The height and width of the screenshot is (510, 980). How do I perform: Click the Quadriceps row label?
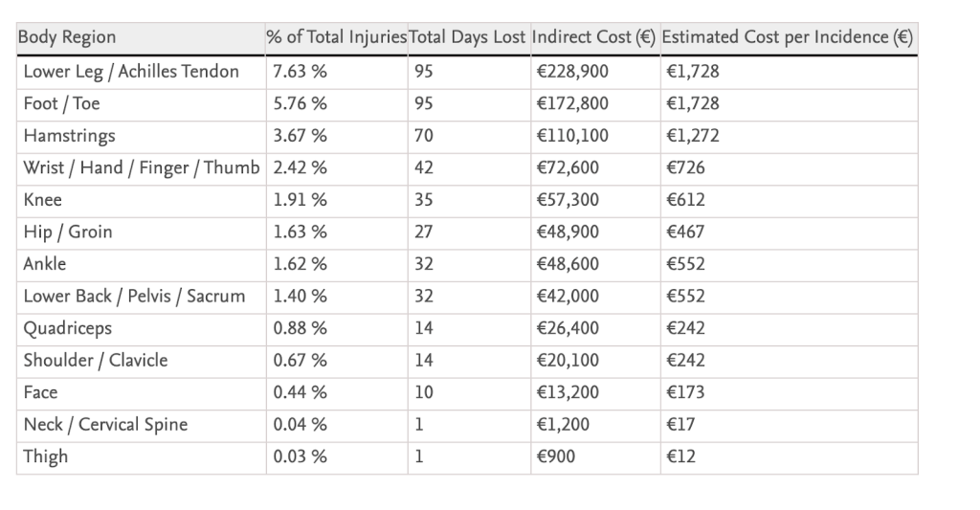coord(67,328)
